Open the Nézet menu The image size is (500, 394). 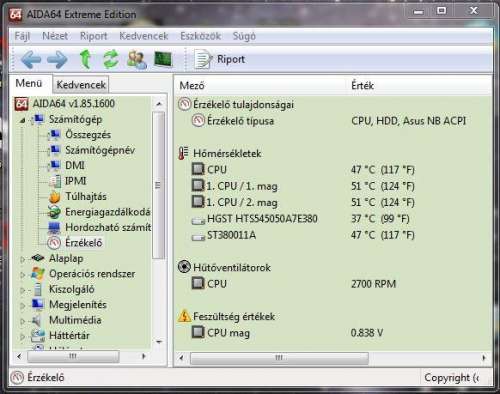coord(55,36)
